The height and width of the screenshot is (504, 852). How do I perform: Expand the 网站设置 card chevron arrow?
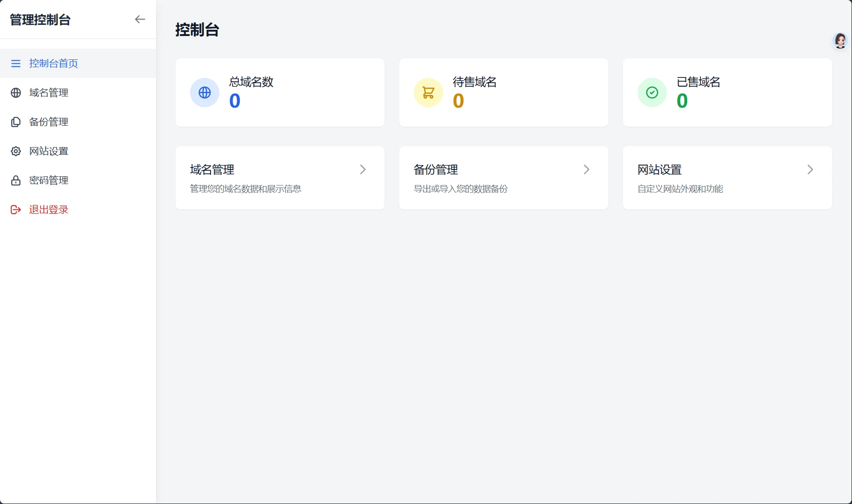[810, 169]
